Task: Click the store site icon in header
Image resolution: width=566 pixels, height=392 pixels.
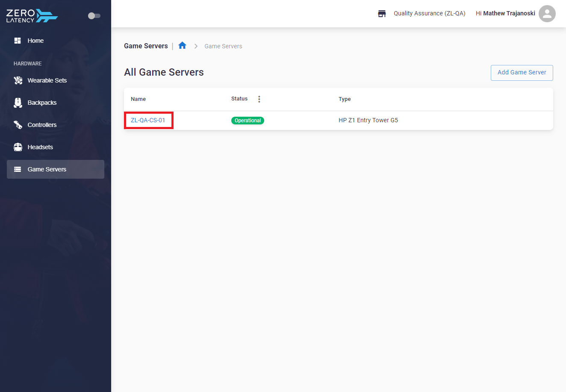Action: click(382, 14)
